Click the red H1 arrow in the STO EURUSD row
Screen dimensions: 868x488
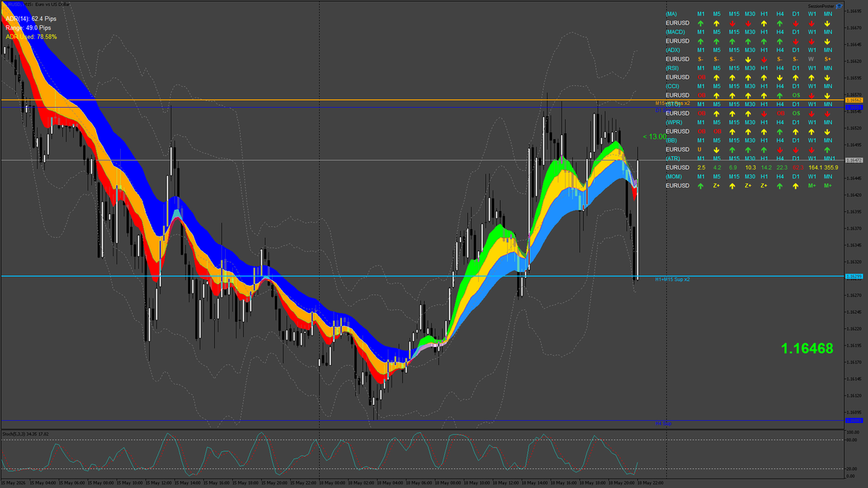click(x=764, y=114)
